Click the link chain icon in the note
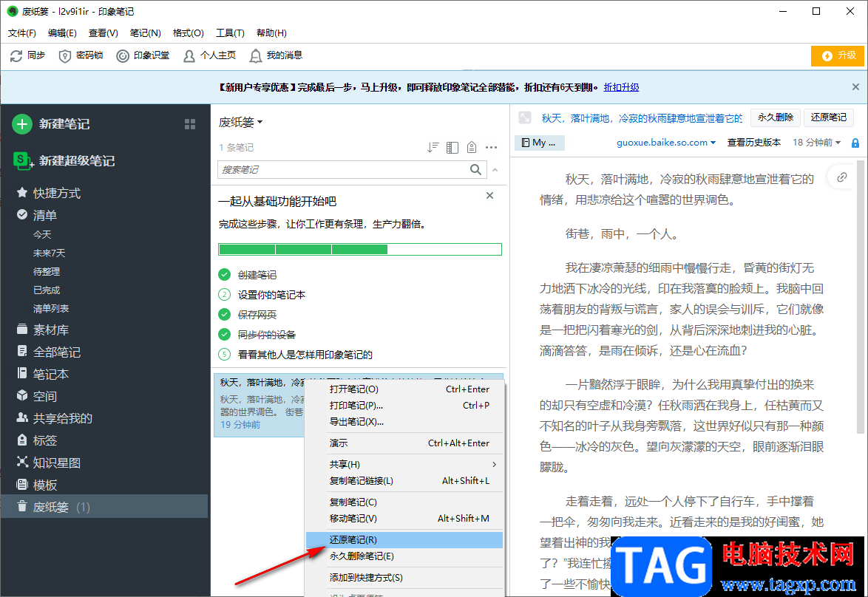868x597 pixels. 841,177
